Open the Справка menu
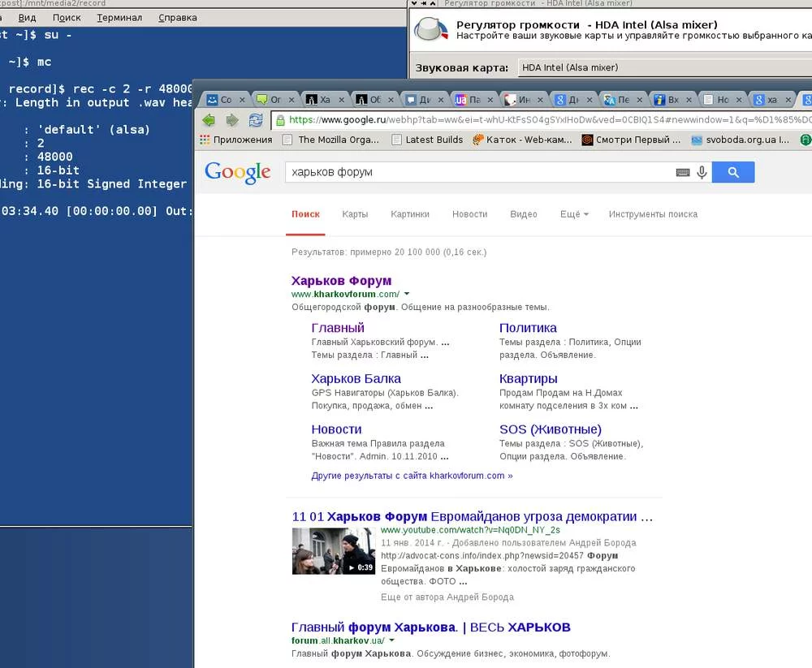 coord(178,18)
